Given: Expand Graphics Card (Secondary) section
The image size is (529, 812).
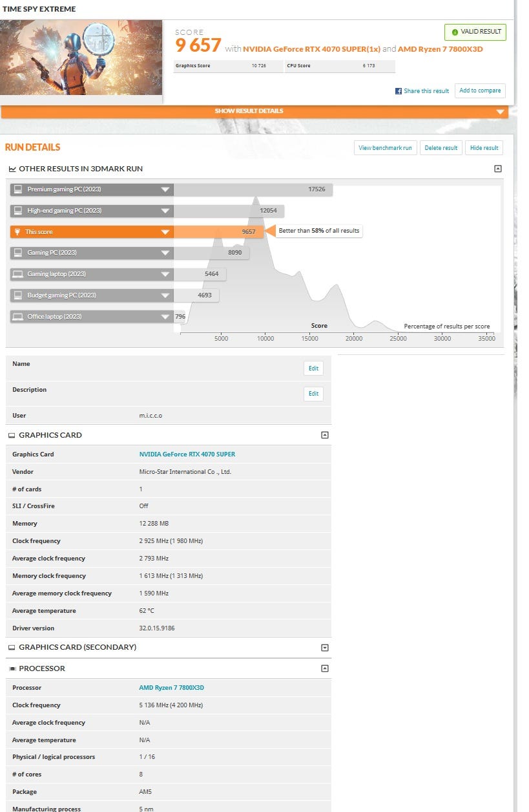Looking at the screenshot, I should click(x=325, y=648).
